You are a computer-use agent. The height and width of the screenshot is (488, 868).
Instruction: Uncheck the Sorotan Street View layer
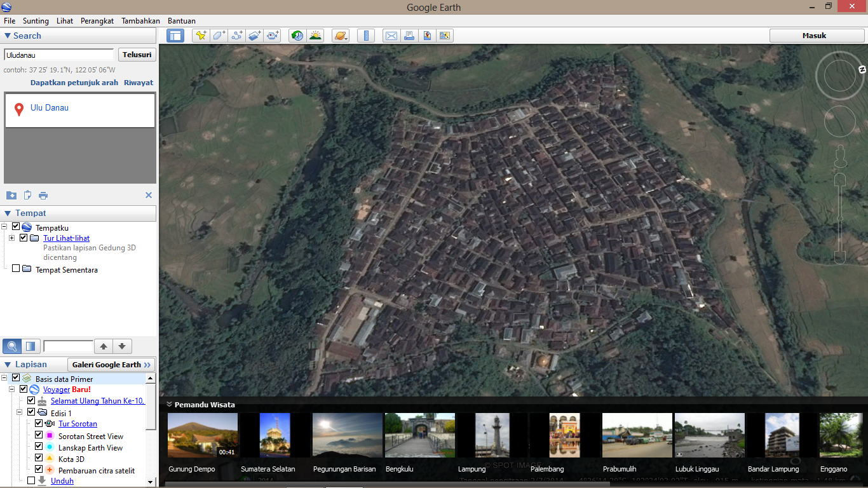tap(39, 435)
